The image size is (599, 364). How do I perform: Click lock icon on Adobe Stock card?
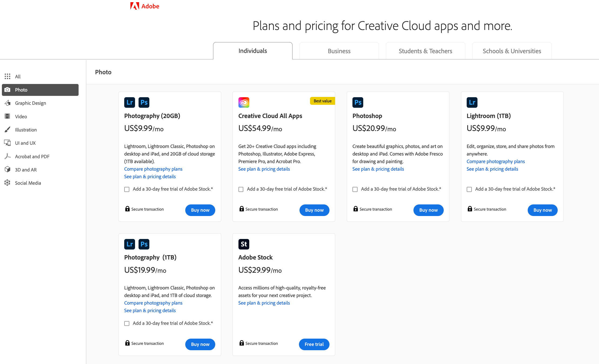242,343
